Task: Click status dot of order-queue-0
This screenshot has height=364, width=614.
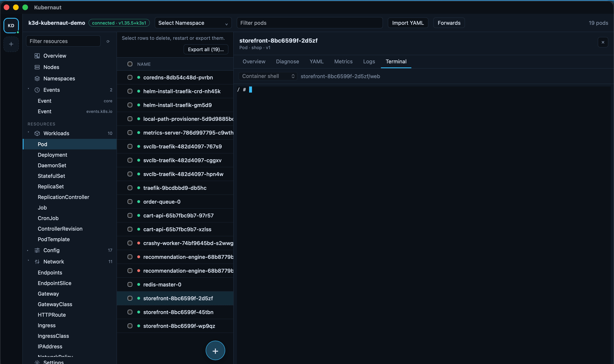Action: tap(139, 202)
